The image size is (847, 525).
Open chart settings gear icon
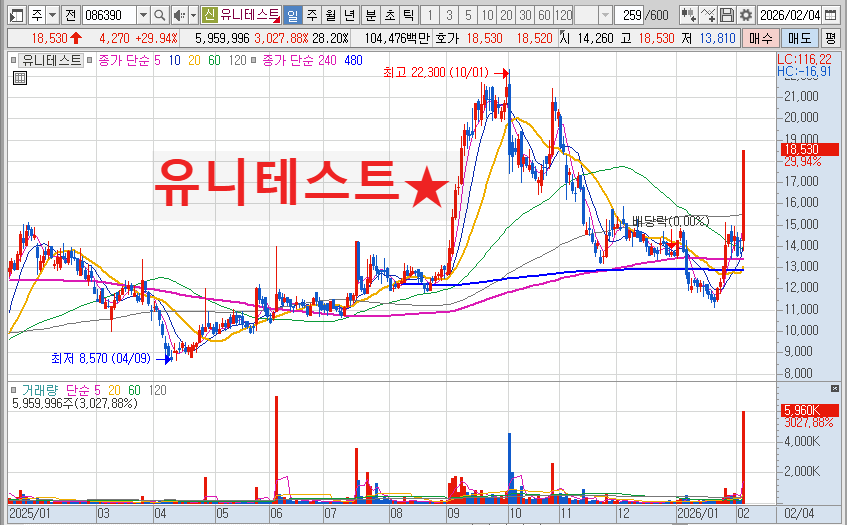746,15
